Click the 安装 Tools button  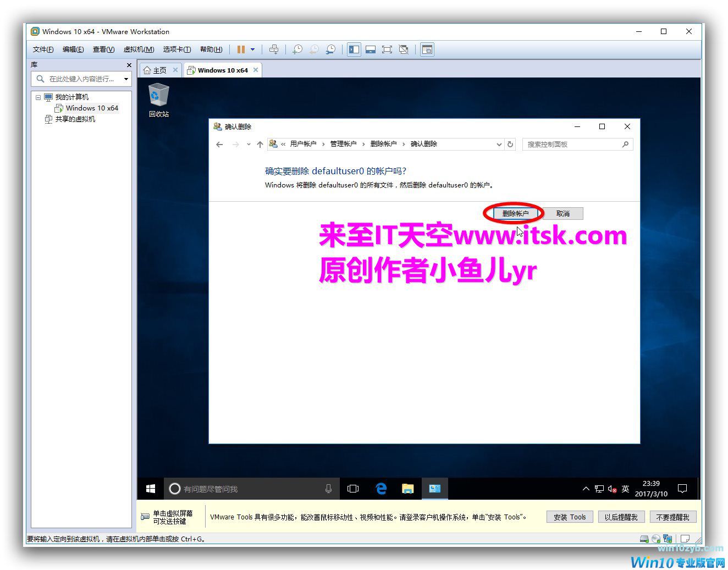coord(570,517)
